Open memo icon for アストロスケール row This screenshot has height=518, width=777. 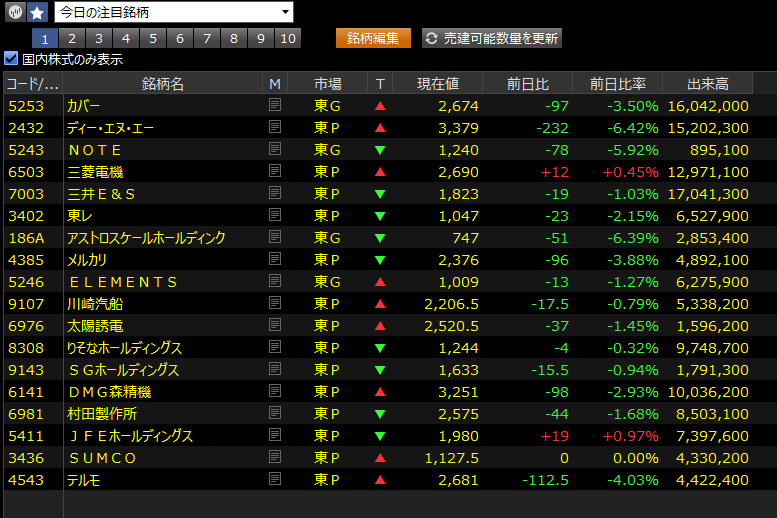pyautogui.click(x=275, y=237)
